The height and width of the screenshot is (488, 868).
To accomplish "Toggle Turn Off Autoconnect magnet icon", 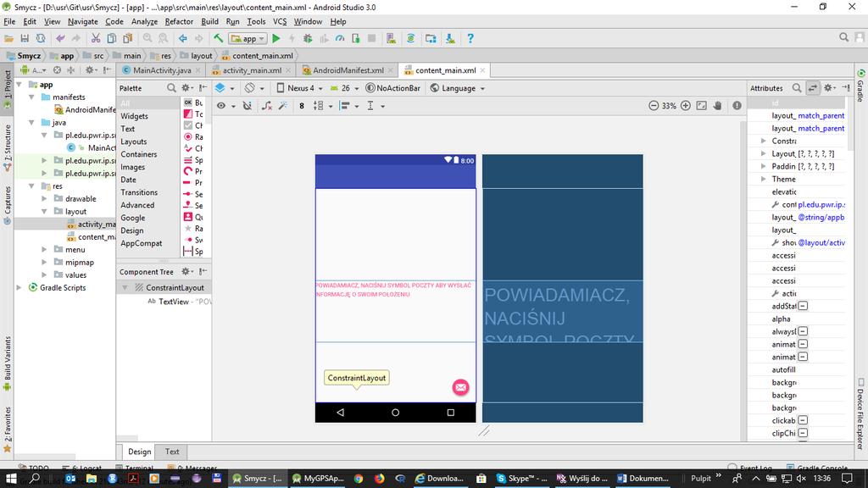I will point(247,106).
